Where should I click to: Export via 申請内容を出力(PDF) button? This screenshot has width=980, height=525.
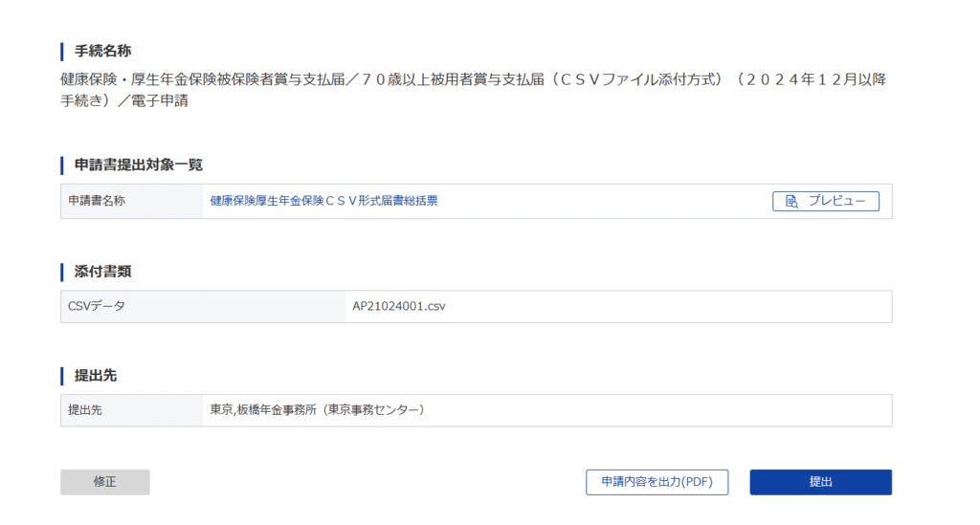click(x=657, y=482)
